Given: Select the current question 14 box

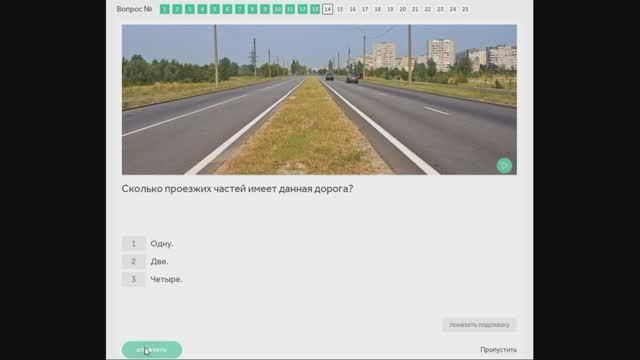Looking at the screenshot, I should coord(327,9).
